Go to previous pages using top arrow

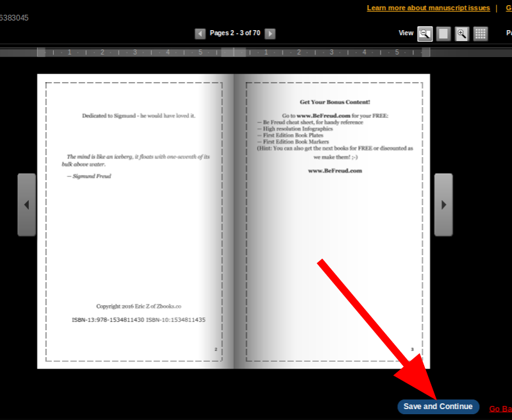[200, 34]
